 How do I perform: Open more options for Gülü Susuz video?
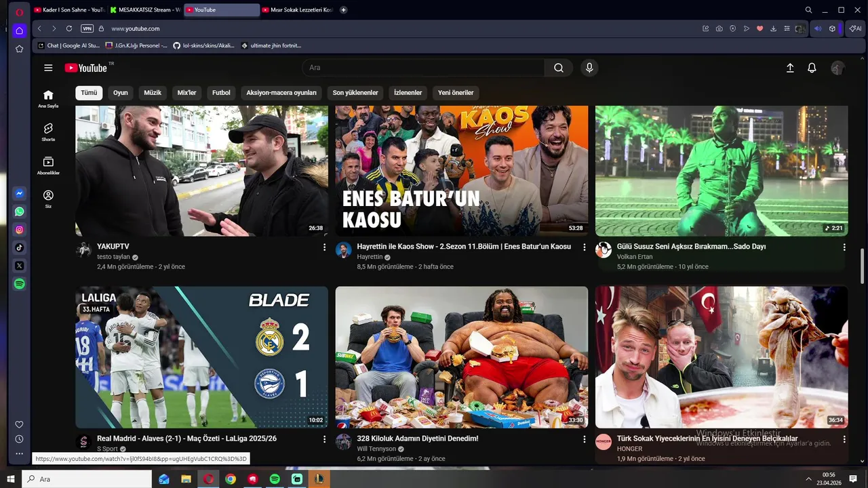tap(844, 247)
